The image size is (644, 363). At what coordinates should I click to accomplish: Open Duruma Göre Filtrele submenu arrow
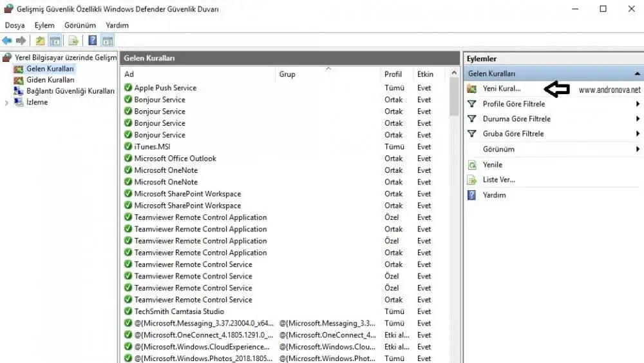click(638, 119)
